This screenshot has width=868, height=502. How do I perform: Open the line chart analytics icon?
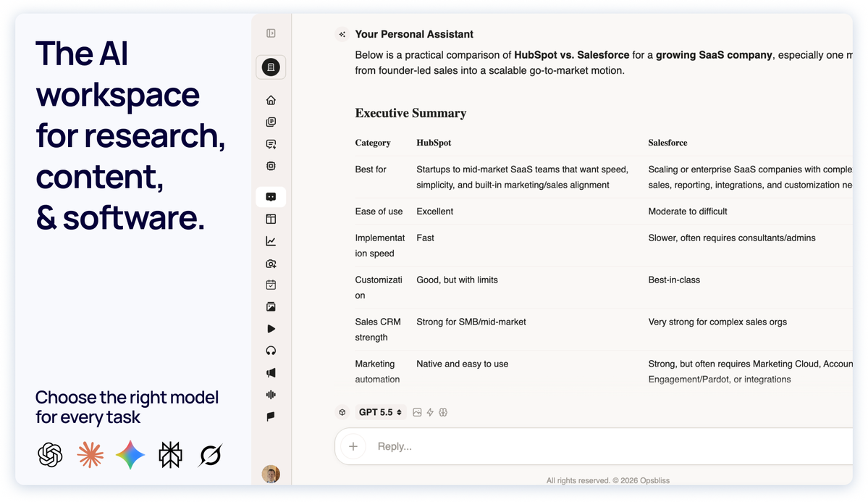pos(271,241)
